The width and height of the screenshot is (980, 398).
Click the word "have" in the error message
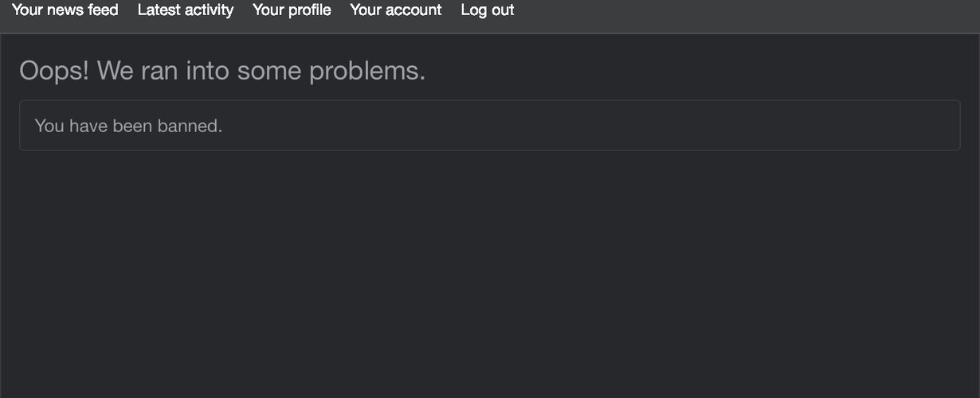(88, 126)
